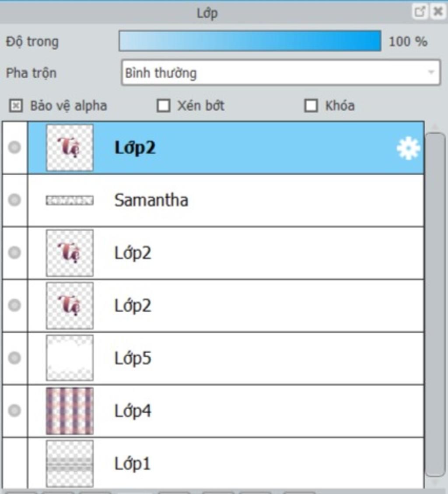Image resolution: width=448 pixels, height=494 pixels.
Task: Select the Lớp2 layer directly beneath Samantha
Action: 226,253
